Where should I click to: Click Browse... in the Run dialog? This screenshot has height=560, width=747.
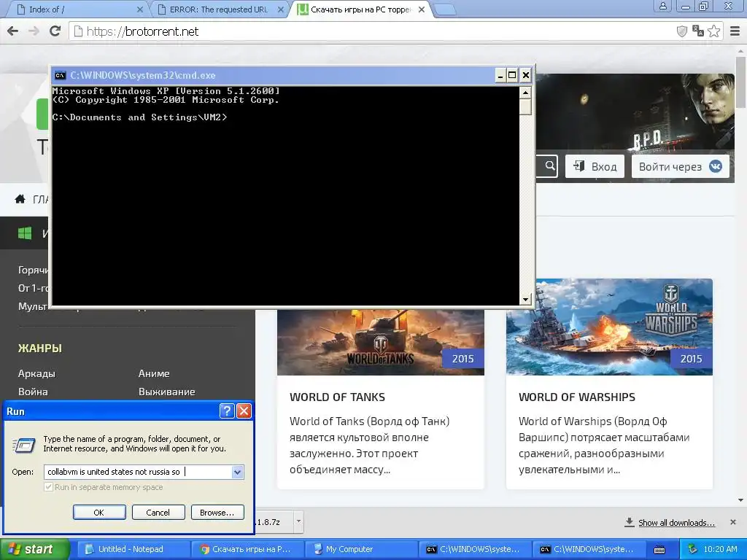[x=217, y=513]
